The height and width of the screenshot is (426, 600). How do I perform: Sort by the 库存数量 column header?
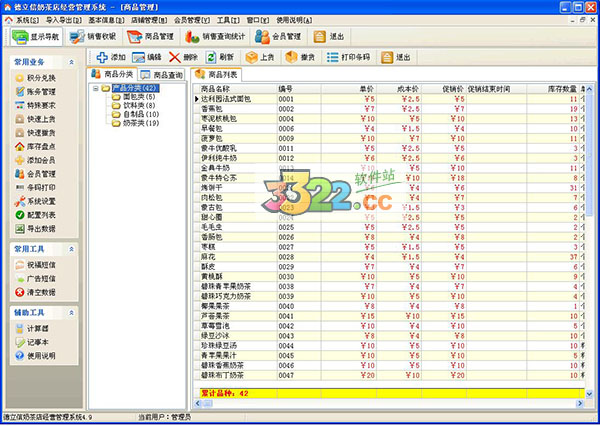[x=553, y=89]
